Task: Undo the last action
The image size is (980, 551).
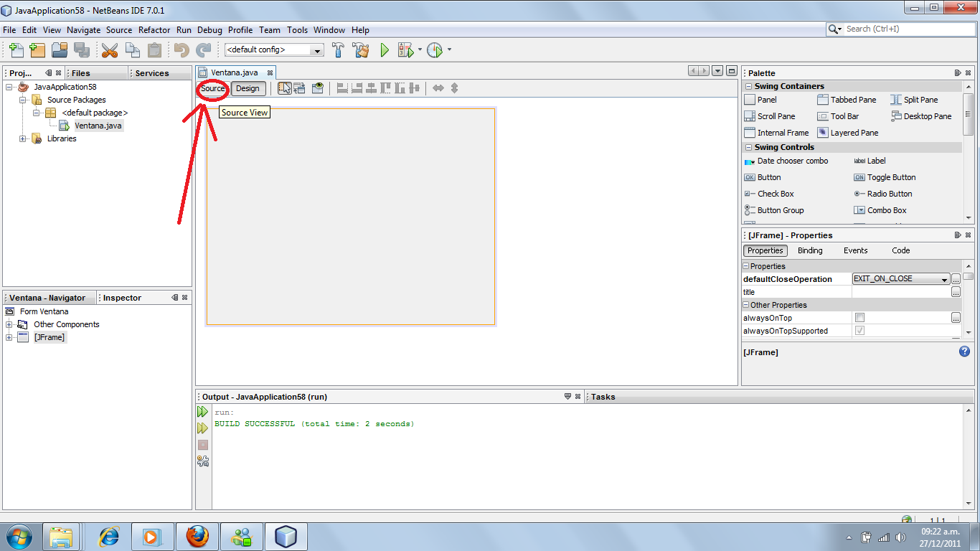Action: 182,50
